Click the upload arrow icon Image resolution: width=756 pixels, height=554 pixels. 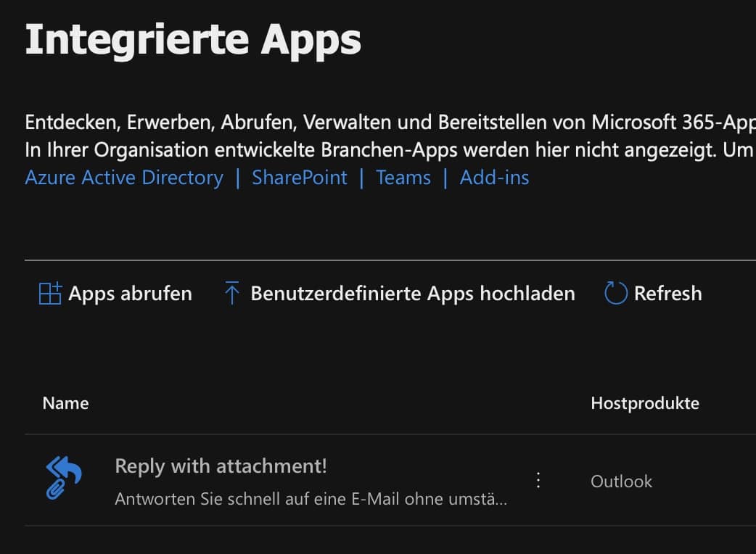tap(232, 293)
